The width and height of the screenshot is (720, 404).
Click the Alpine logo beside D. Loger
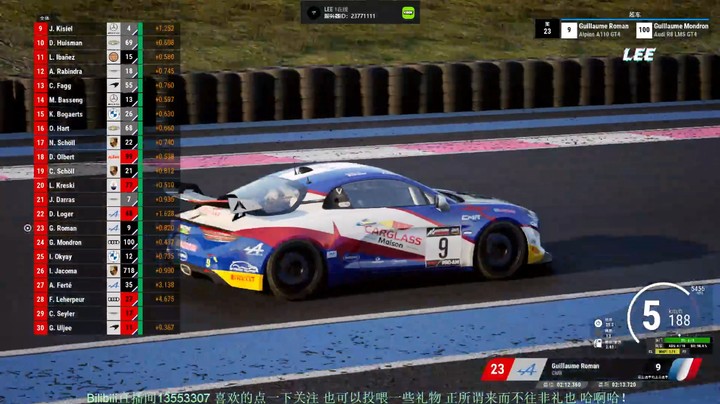113,213
